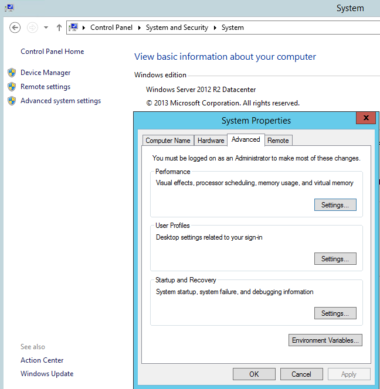Click the 'Windows Server 2012 R2 Datacenter' text
The height and width of the screenshot is (389, 380).
point(201,89)
